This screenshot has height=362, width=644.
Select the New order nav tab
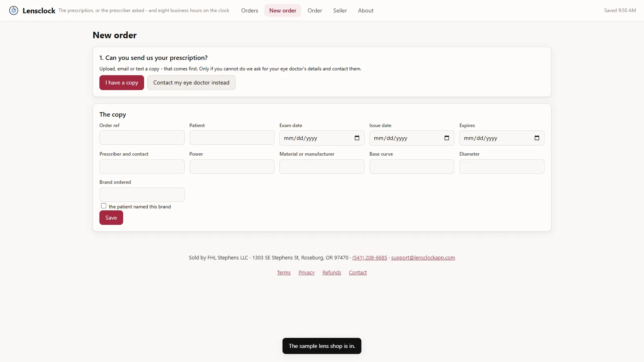point(283,10)
